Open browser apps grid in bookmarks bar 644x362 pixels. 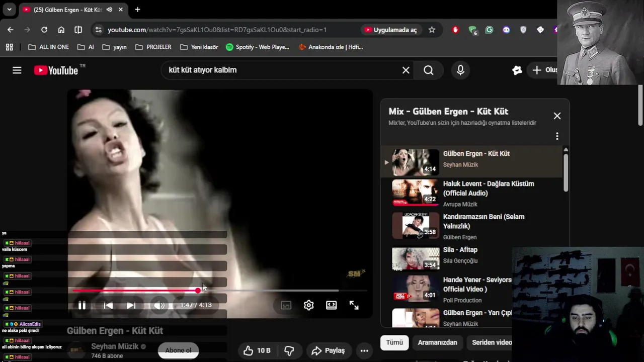click(10, 47)
